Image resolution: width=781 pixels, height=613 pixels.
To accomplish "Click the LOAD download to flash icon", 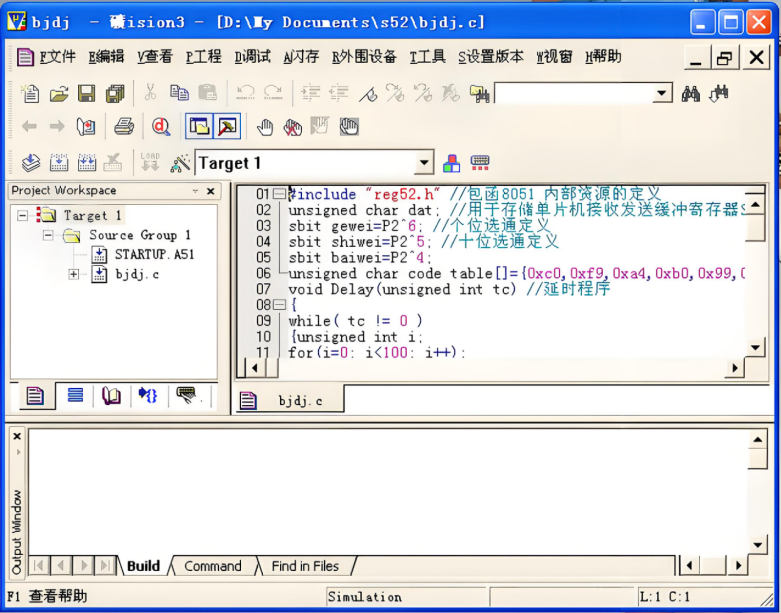I will (150, 162).
